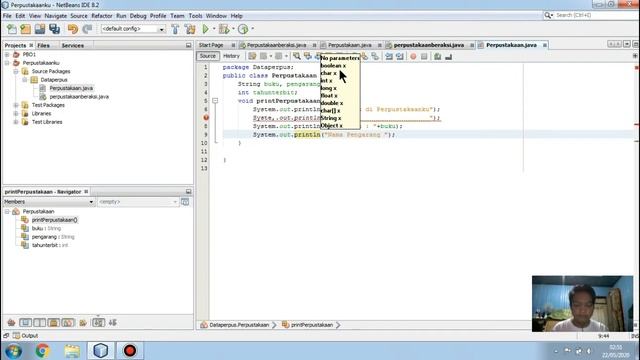The height and width of the screenshot is (360, 640).
Task: Open File Explorer from the taskbar
Action: [72, 351]
